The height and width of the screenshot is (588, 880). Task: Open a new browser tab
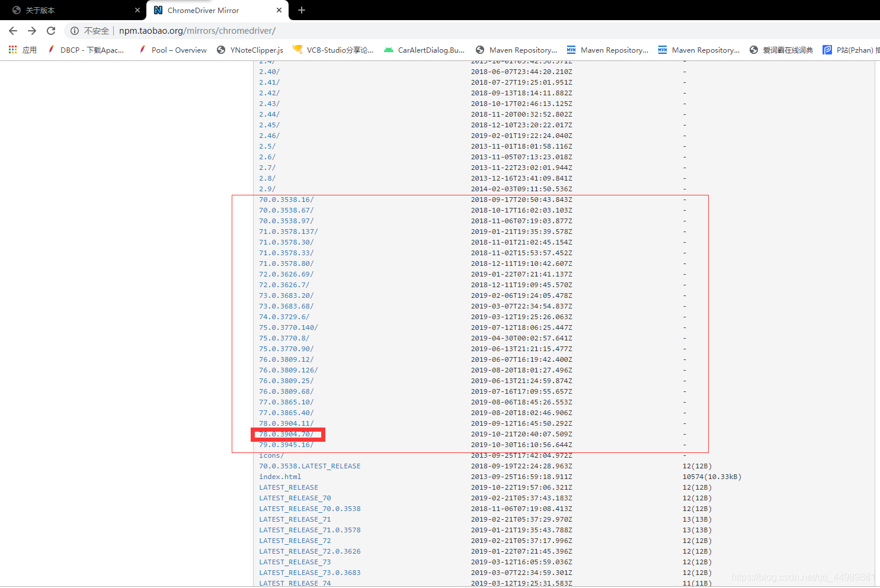pyautogui.click(x=302, y=10)
